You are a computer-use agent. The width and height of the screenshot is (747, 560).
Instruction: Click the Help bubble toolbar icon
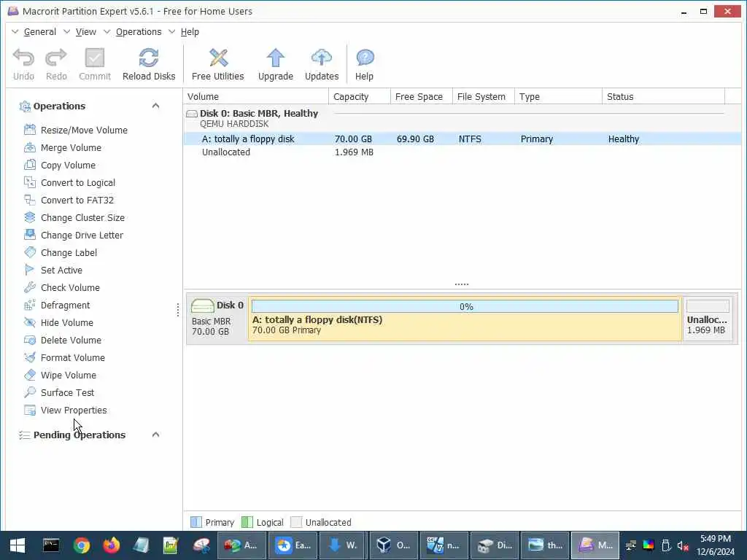(x=365, y=58)
